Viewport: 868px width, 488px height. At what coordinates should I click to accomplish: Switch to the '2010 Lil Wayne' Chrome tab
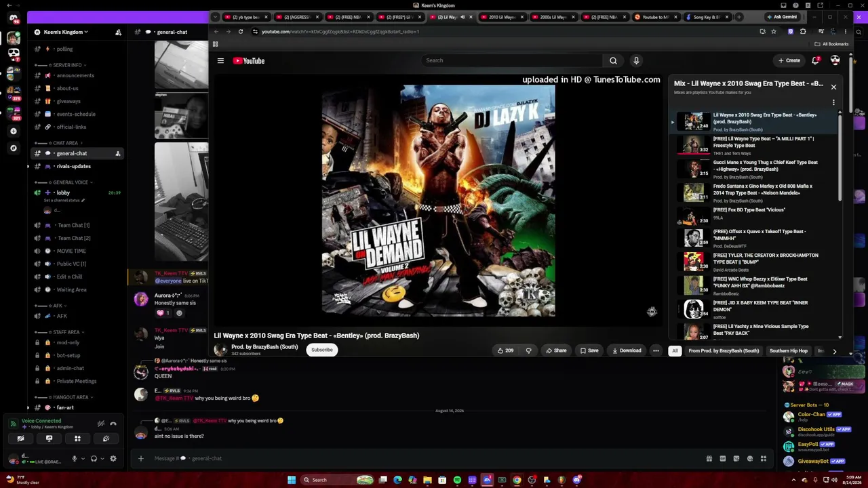(502, 17)
